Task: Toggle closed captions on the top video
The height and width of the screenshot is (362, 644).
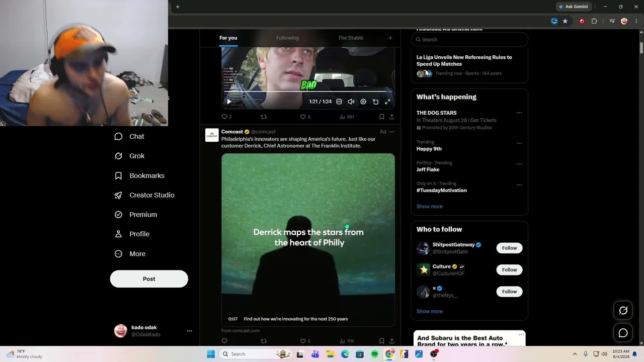Action: tap(339, 102)
